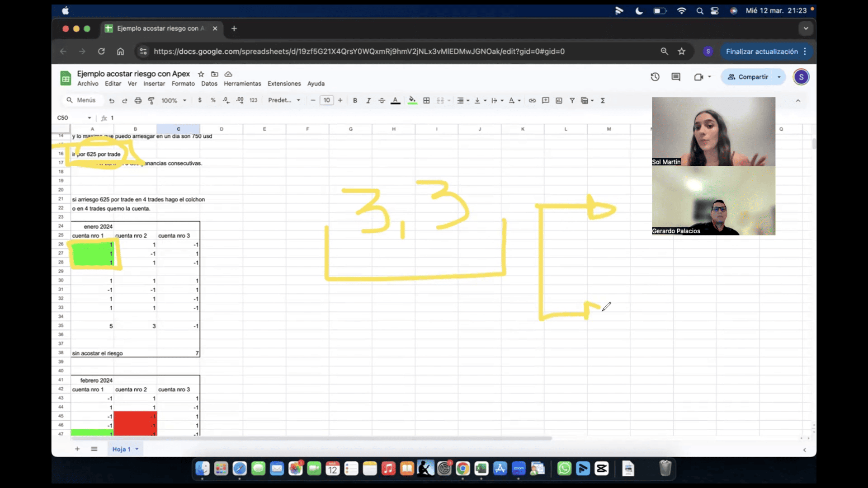Open the Formato menu
Image resolution: width=868 pixels, height=488 pixels.
click(183, 84)
